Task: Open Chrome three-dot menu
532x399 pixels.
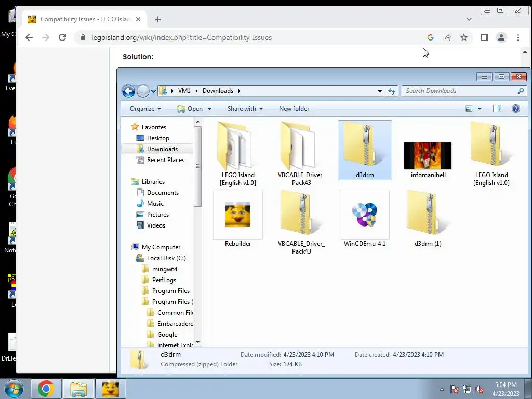Action: click(x=518, y=37)
